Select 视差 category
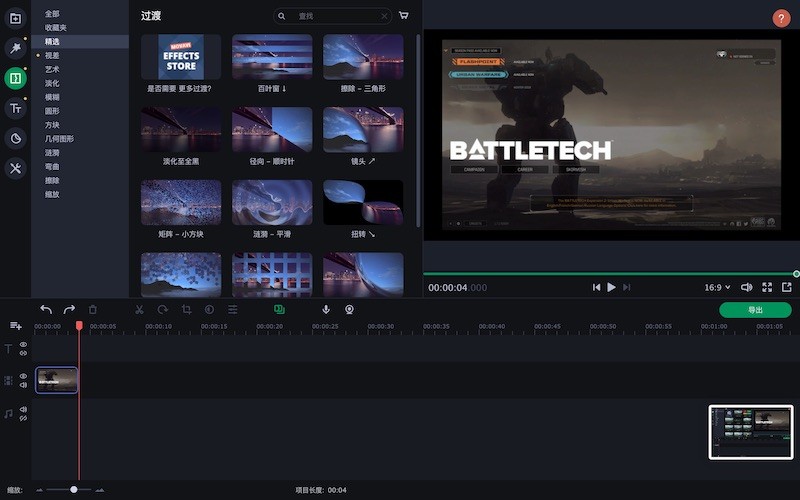Screen dimensions: 800x500 [52, 55]
